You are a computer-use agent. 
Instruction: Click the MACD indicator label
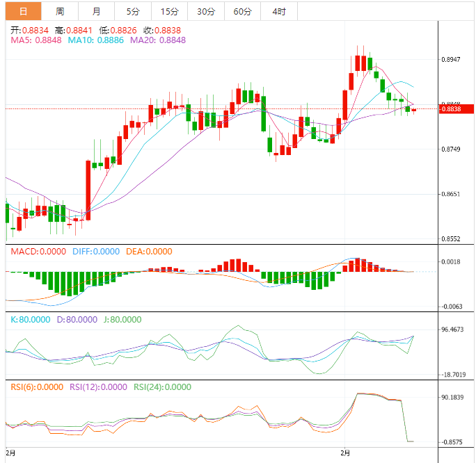(x=37, y=251)
